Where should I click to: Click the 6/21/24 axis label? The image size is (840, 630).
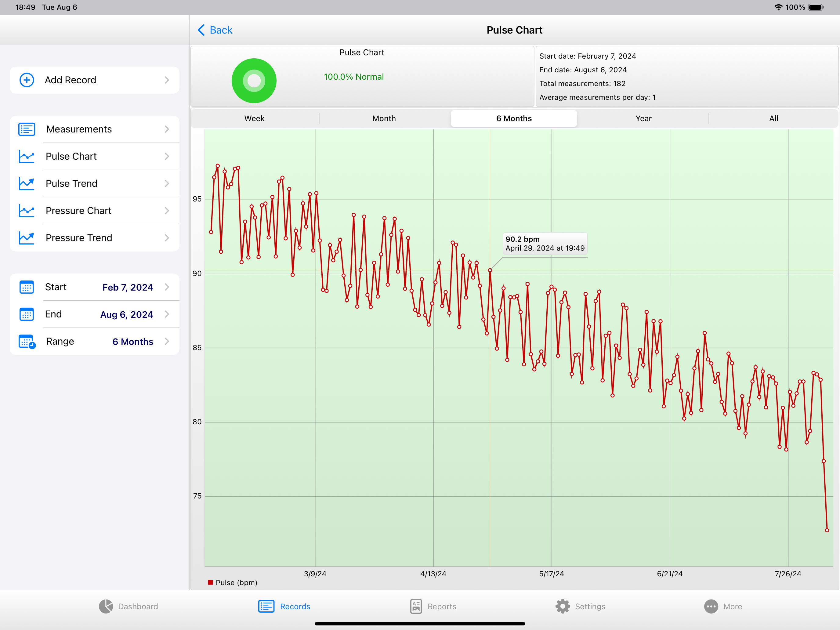pyautogui.click(x=670, y=574)
